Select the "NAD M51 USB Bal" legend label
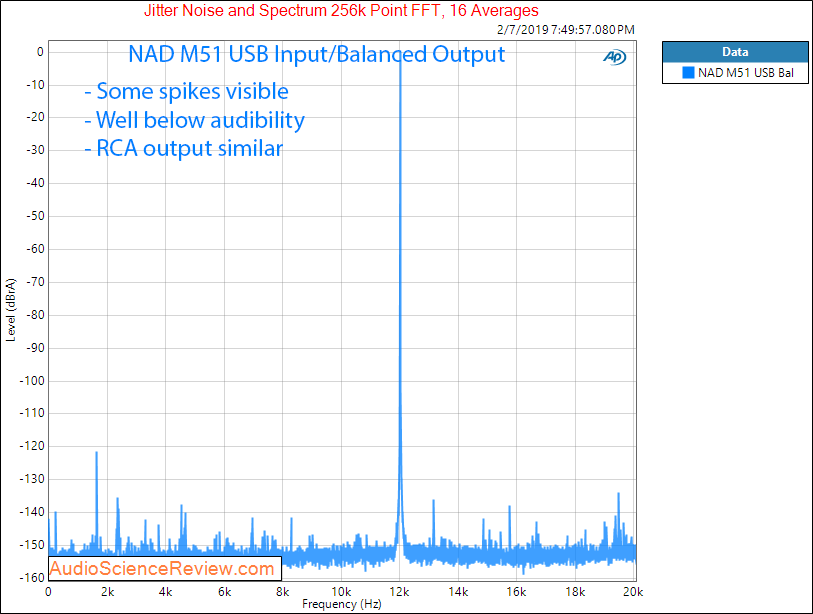This screenshot has width=813, height=614. (x=746, y=73)
